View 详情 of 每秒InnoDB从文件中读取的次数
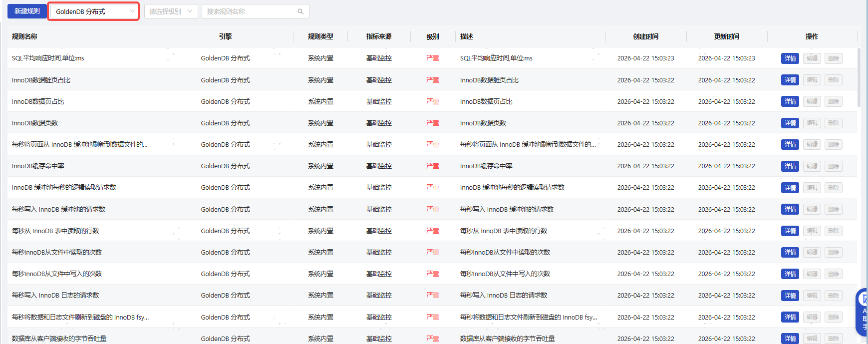This screenshot has height=344, width=868. [x=790, y=252]
